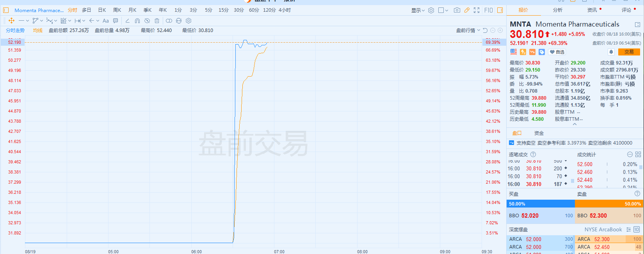Collapse the quote details chevron
Image resolution: width=644 pixels, height=254 pixels.
(x=575, y=124)
